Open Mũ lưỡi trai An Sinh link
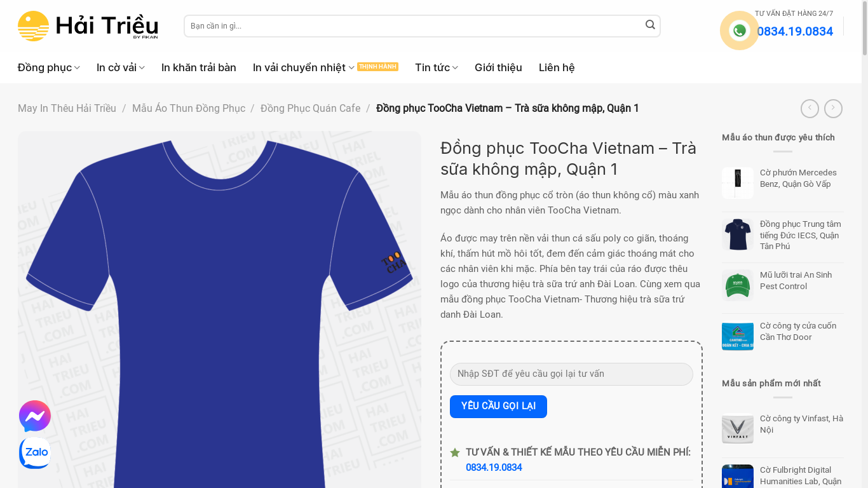Image resolution: width=868 pixels, height=488 pixels. [x=796, y=281]
